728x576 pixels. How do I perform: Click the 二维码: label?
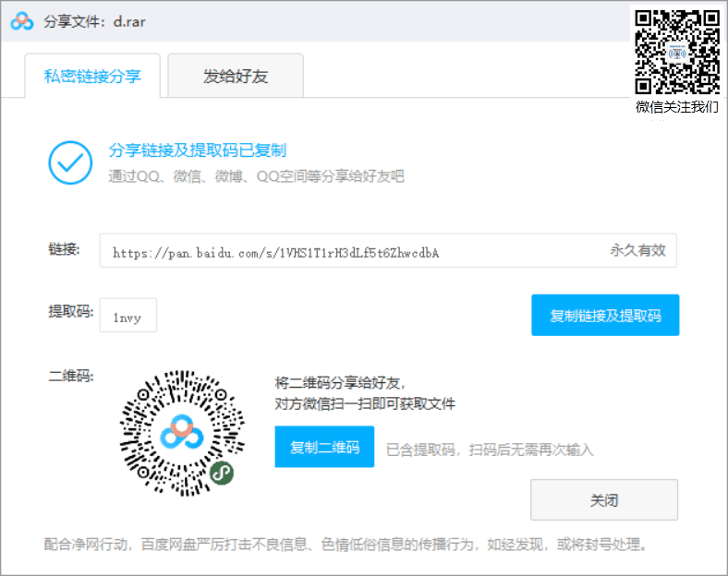pos(71,376)
